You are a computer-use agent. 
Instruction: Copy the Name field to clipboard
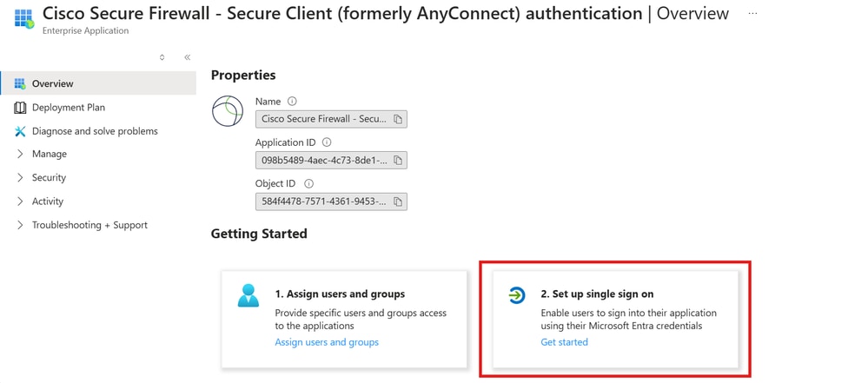point(397,119)
